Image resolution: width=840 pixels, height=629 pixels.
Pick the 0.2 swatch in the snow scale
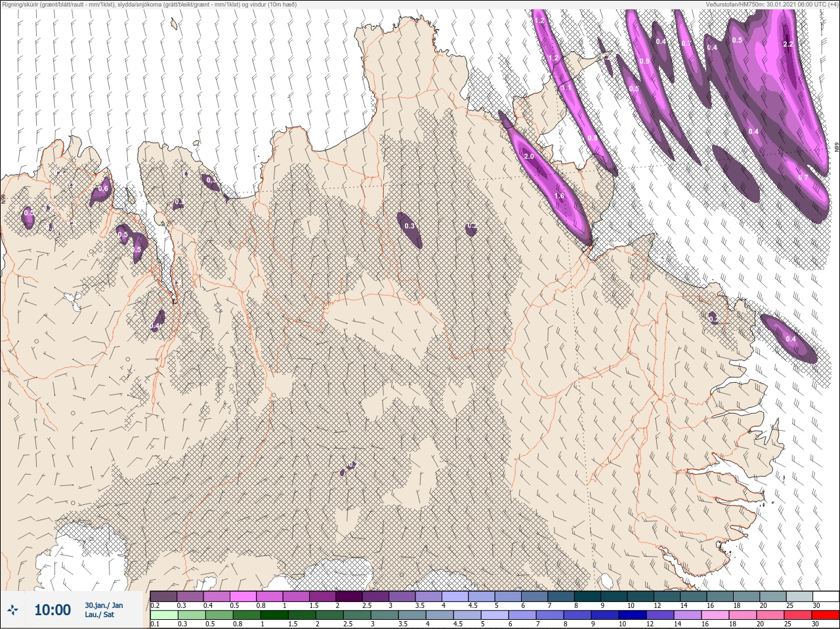click(x=163, y=596)
